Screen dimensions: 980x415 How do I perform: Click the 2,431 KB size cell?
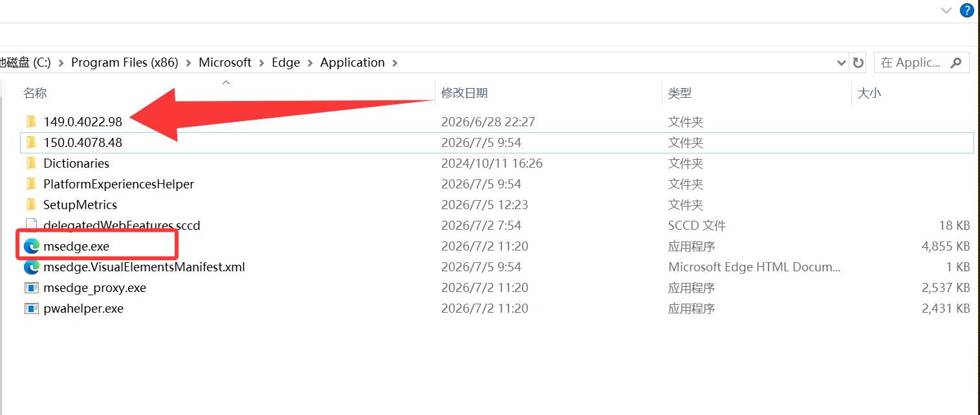click(x=946, y=308)
